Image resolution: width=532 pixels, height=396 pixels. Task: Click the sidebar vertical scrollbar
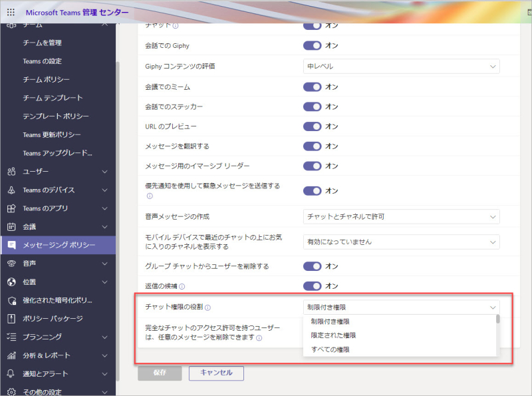(x=118, y=221)
